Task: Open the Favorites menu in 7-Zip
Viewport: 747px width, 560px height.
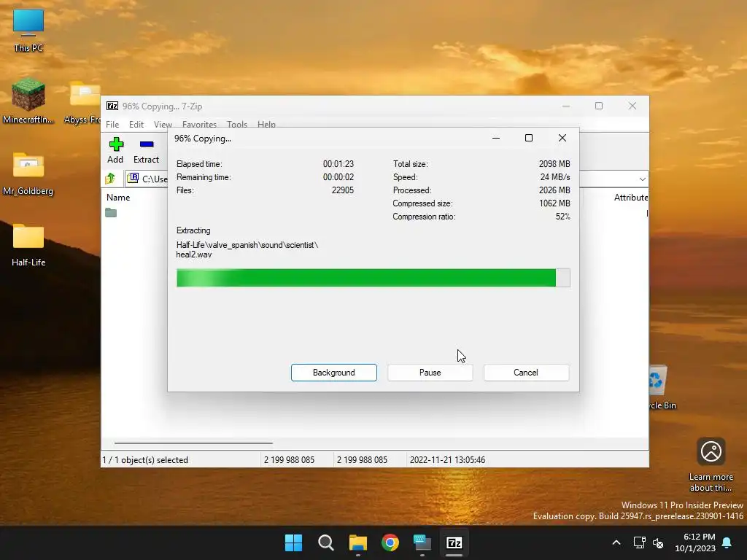Action: click(199, 124)
